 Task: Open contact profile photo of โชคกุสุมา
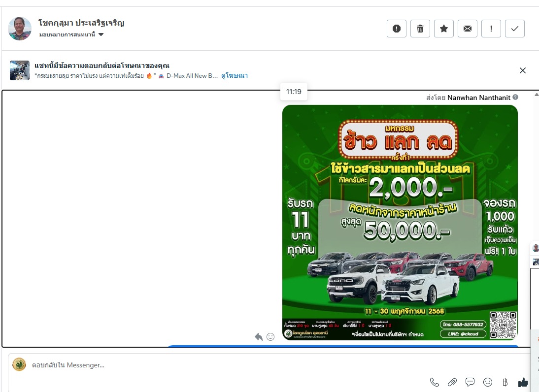20,29
